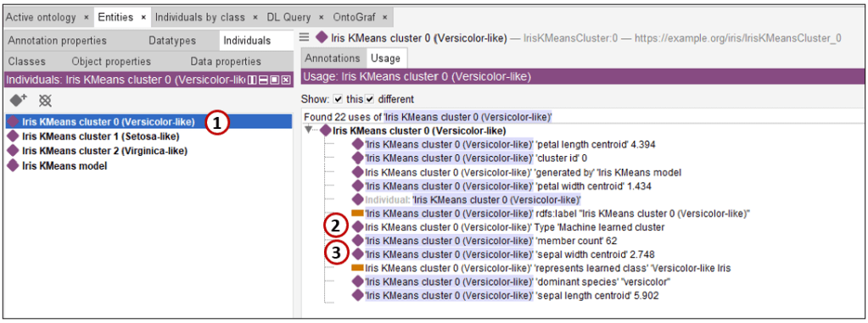868x323 pixels.
Task: Open the Classes tab
Action: pyautogui.click(x=26, y=61)
